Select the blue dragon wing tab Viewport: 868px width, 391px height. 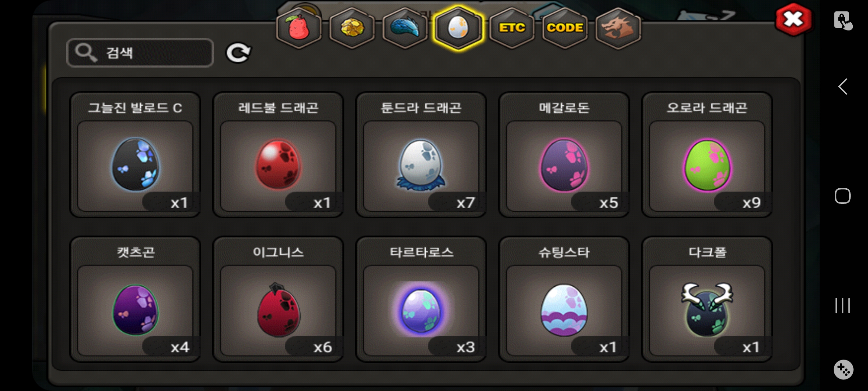point(405,28)
